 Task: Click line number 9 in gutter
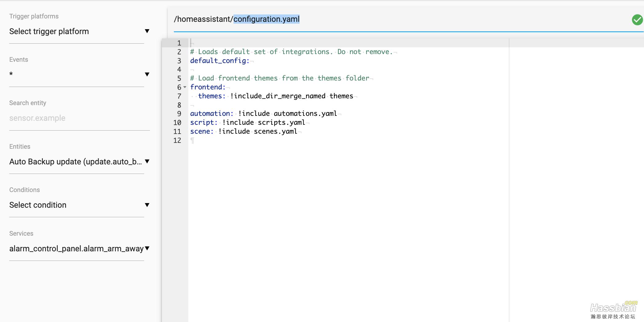[x=179, y=114]
